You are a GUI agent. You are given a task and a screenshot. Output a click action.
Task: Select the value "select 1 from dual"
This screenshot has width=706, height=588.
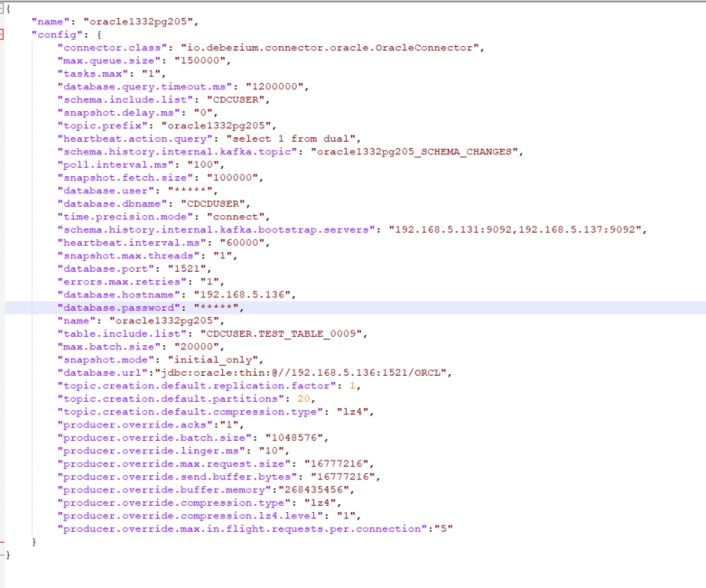click(291, 139)
